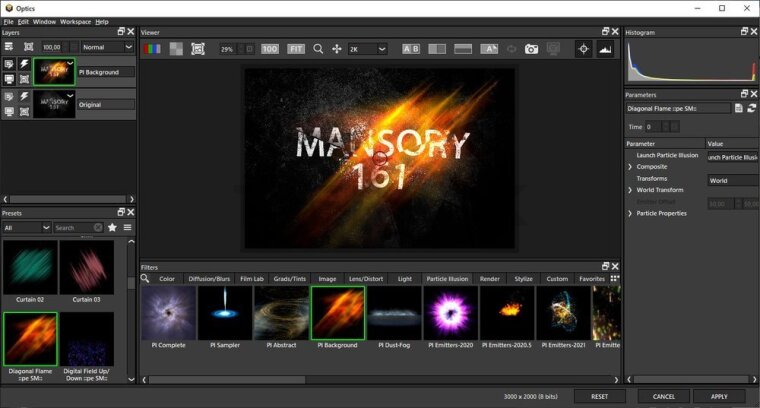Image resolution: width=760 pixels, height=408 pixels.
Task: Click the reset icon in Parameters panel
Action: pos(751,108)
